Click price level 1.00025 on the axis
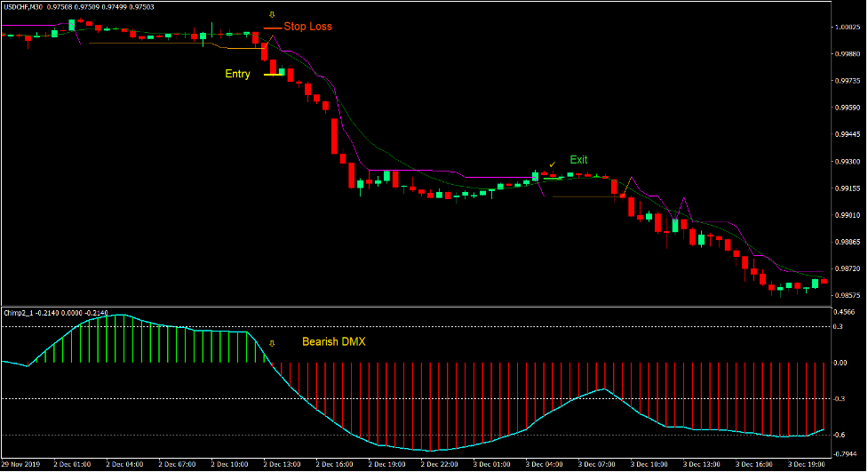 pos(847,28)
